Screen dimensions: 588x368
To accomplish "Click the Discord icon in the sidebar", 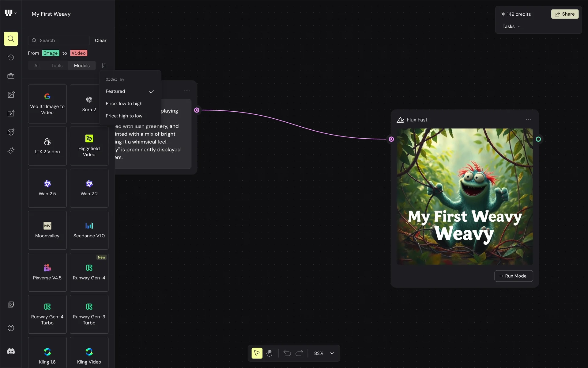I will coord(11,351).
